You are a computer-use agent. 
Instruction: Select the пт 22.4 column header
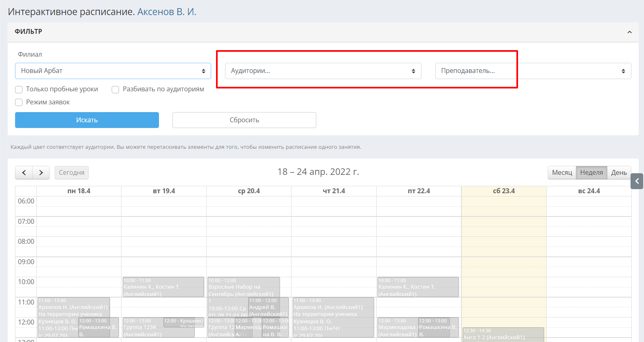tap(419, 191)
